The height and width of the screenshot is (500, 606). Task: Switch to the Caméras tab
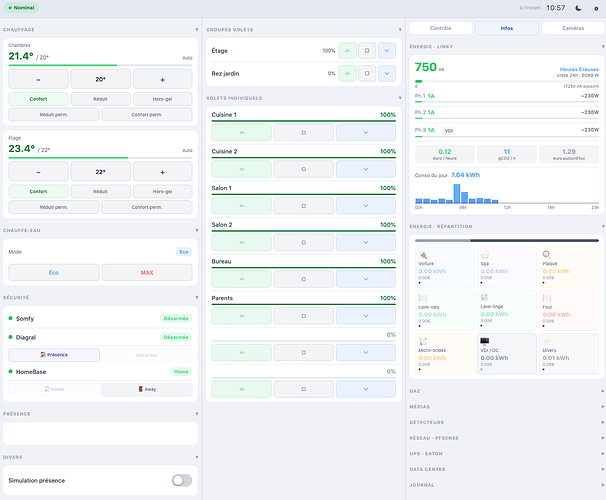coord(573,28)
